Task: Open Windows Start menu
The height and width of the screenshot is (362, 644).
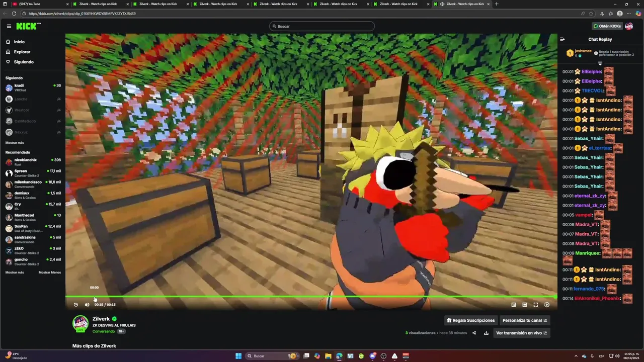Action: click(238, 356)
